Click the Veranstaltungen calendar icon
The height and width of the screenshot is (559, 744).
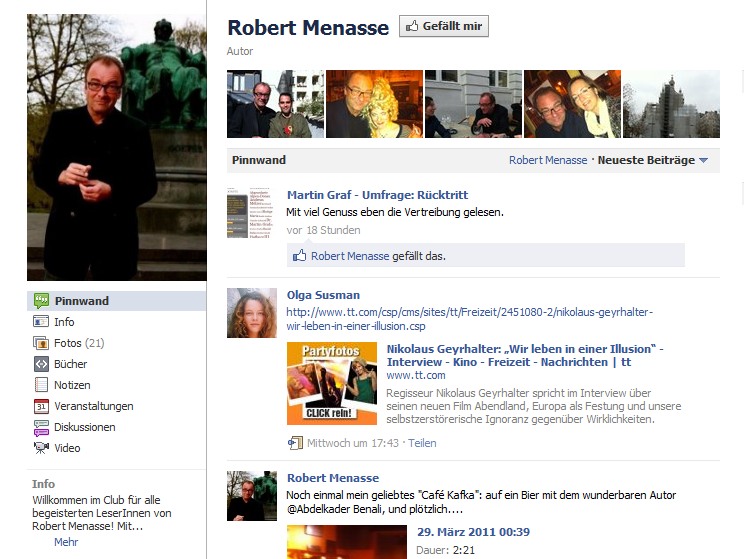pos(41,406)
